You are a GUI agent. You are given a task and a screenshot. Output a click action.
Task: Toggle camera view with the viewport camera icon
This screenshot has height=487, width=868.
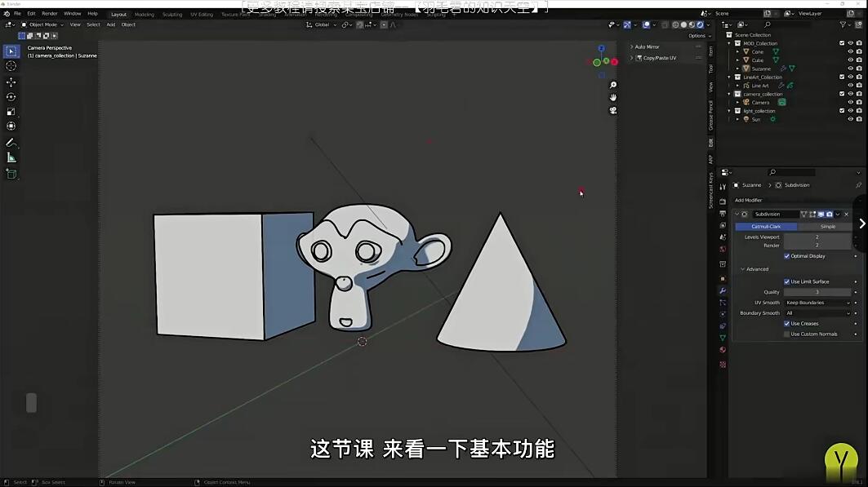[613, 110]
